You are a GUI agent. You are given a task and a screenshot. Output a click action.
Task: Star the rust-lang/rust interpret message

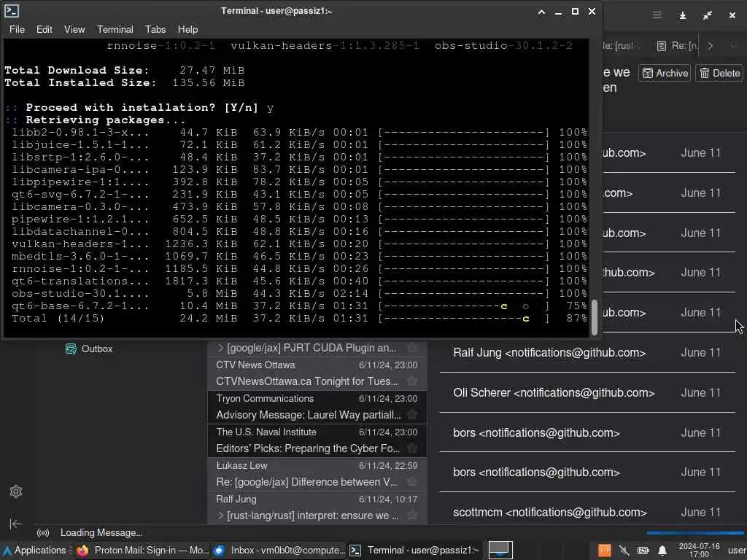412,516
